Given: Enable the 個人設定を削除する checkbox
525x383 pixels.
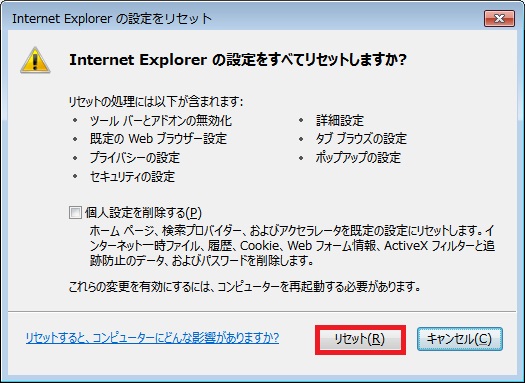Looking at the screenshot, I should [75, 213].
